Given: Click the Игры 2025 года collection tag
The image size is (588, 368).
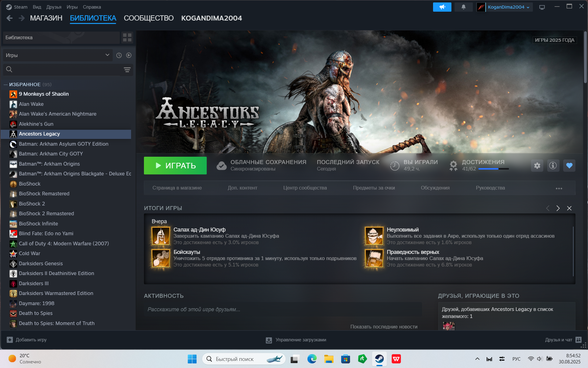Looking at the screenshot, I should [554, 40].
